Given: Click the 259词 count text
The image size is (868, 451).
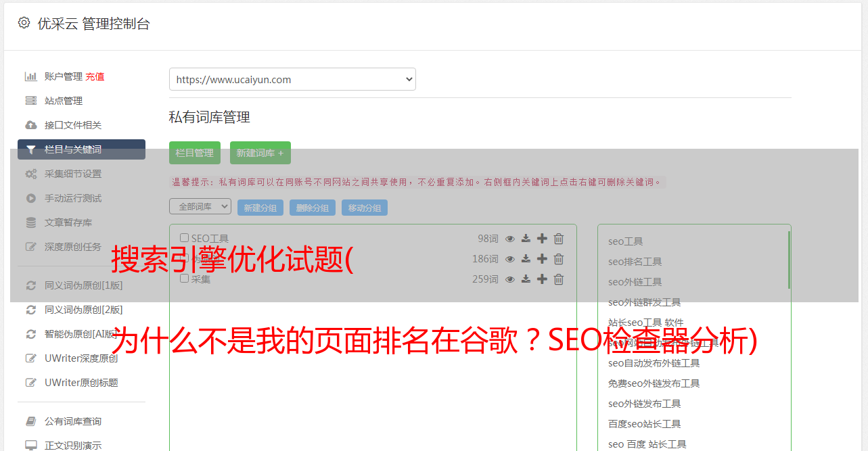Looking at the screenshot, I should point(486,279).
